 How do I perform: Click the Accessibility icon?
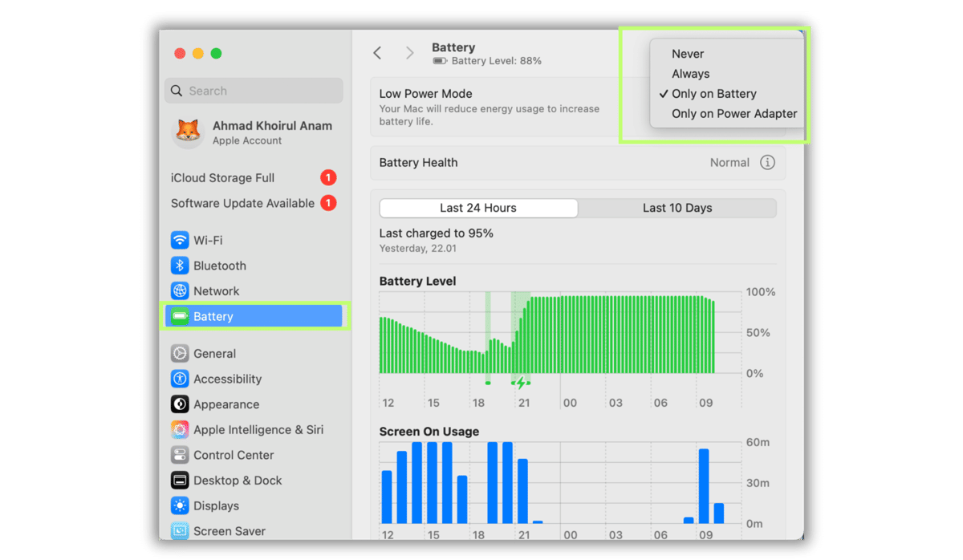pyautogui.click(x=180, y=379)
